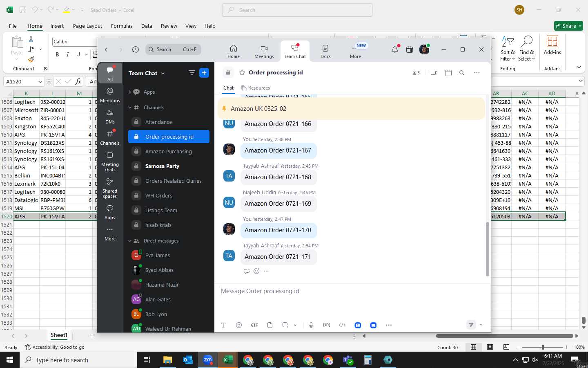Go back with Zoom back arrow

point(106,49)
